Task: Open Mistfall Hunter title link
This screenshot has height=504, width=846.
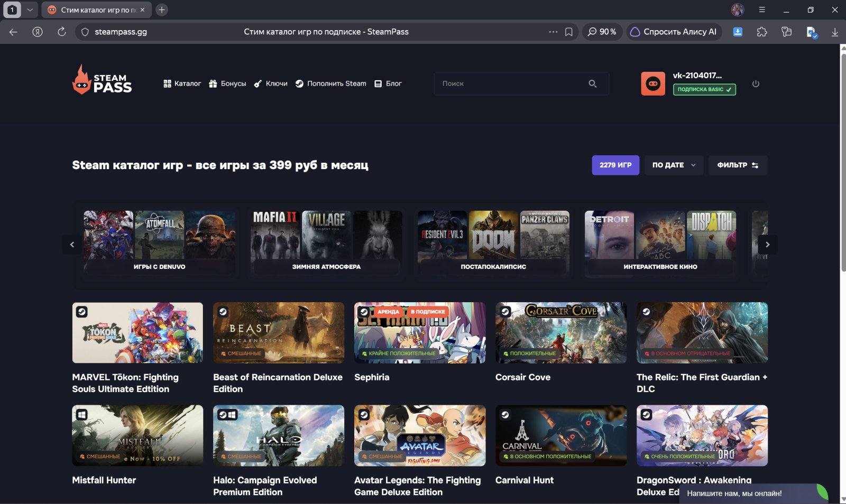Action: (104, 480)
